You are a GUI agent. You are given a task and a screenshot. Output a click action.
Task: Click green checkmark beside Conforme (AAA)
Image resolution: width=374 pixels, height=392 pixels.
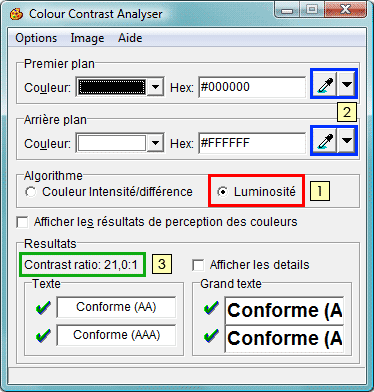pyautogui.click(x=43, y=335)
